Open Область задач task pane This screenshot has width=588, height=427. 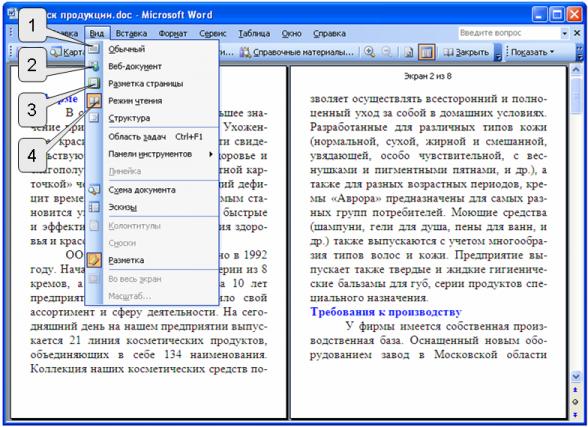pyautogui.click(x=152, y=137)
